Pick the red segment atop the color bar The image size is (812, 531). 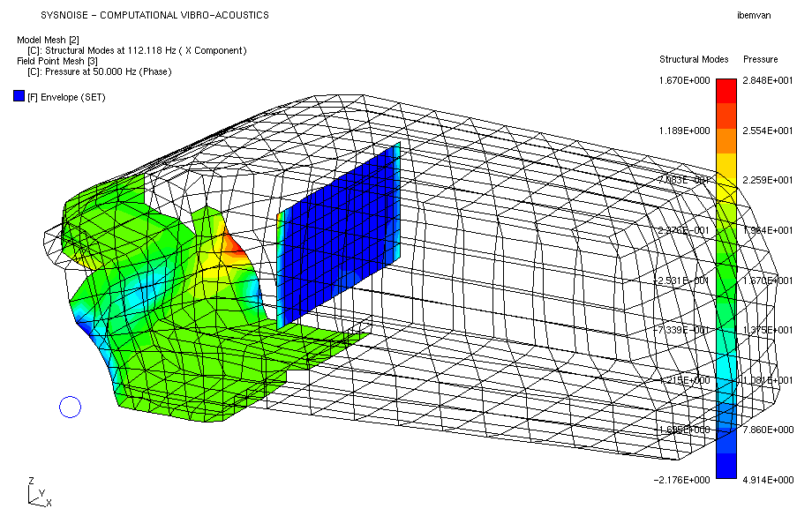tap(726, 91)
